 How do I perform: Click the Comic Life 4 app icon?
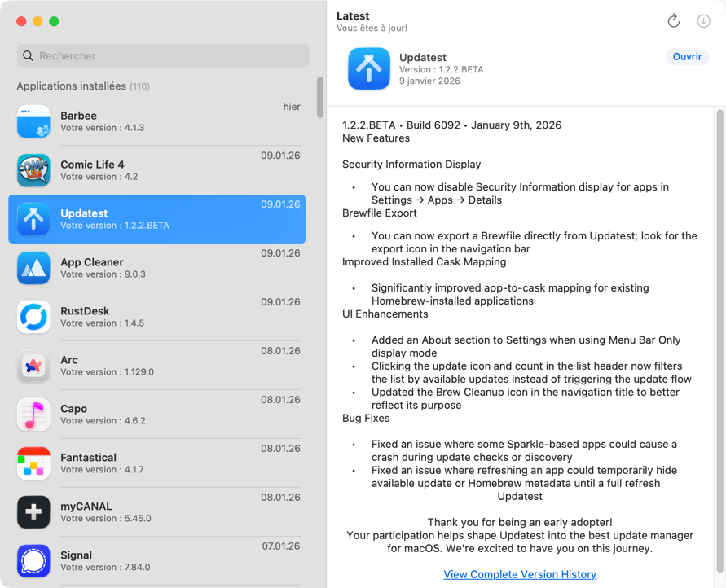[x=33, y=170]
